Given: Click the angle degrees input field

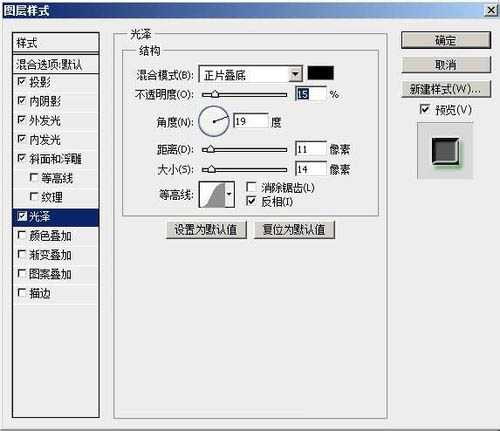Looking at the screenshot, I should [251, 121].
